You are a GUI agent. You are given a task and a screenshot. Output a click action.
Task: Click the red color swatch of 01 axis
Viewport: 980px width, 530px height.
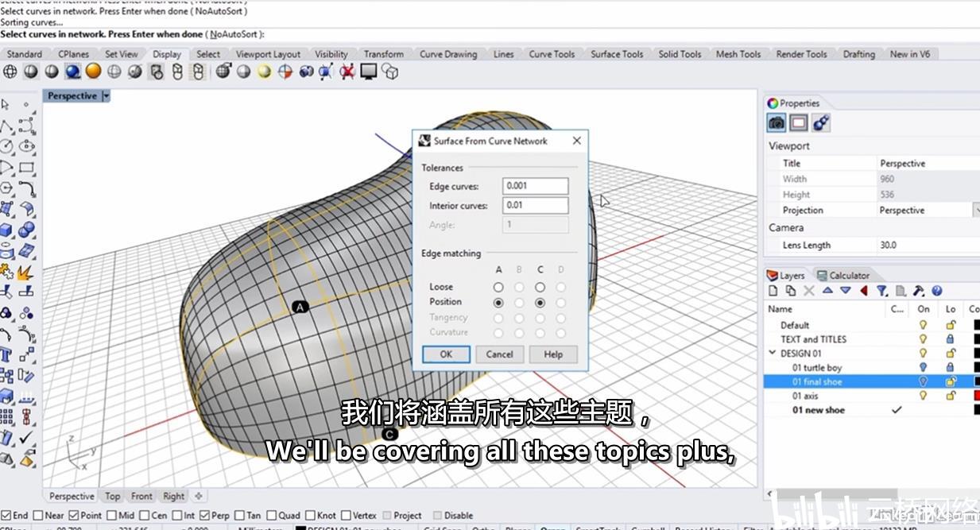[976, 396]
